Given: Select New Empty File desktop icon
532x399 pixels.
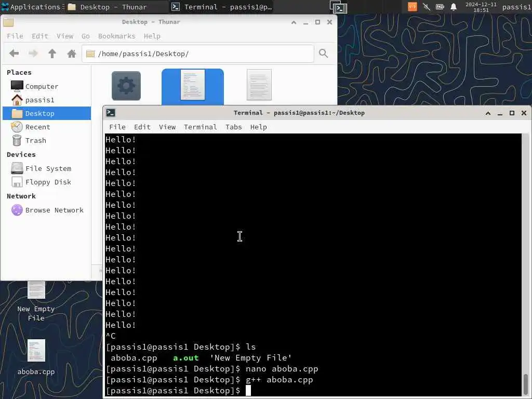Looking at the screenshot, I should click(36, 301).
